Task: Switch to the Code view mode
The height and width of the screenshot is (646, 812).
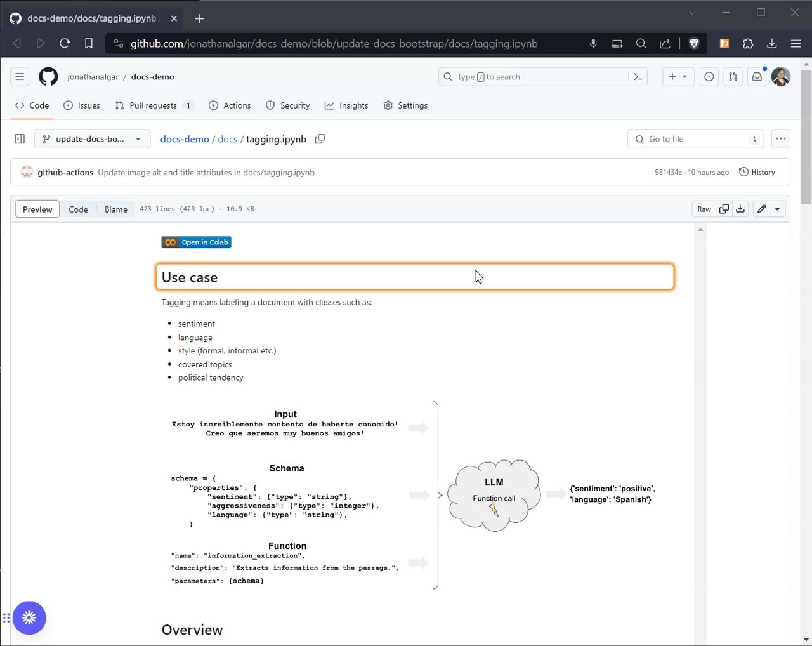Action: 78,209
